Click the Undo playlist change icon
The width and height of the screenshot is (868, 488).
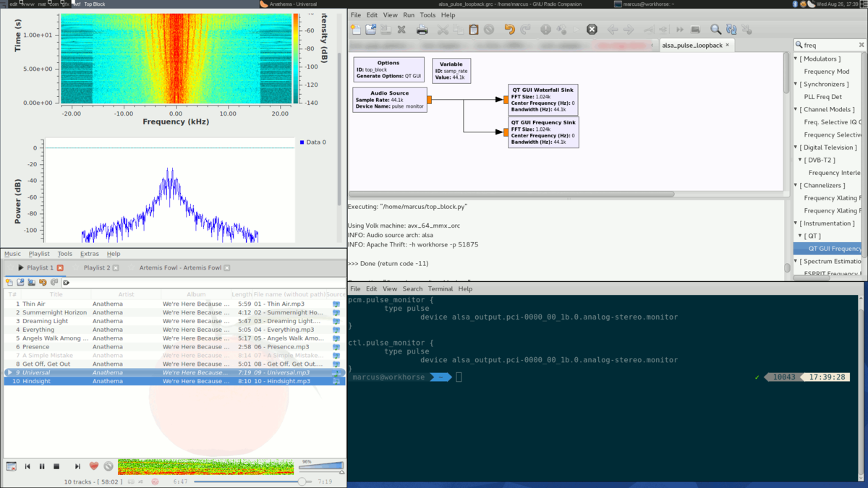[x=42, y=282]
